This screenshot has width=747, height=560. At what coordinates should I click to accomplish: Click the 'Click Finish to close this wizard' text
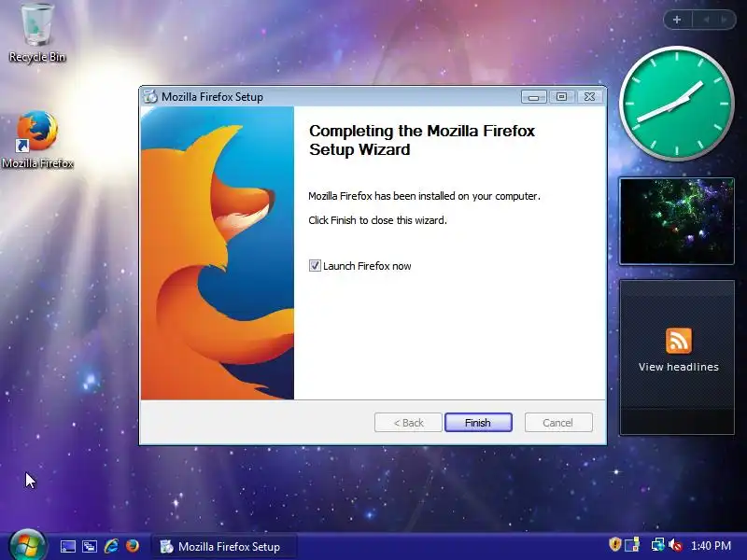point(377,220)
